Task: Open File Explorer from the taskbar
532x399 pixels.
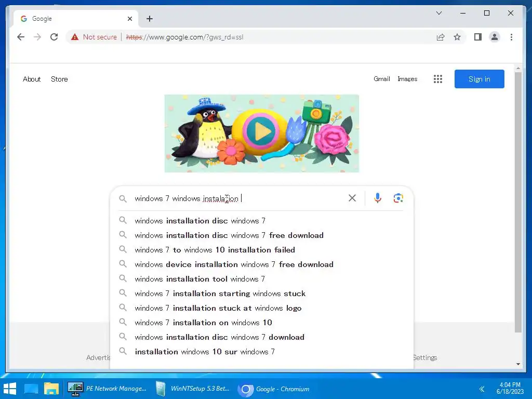Action: tap(51, 389)
